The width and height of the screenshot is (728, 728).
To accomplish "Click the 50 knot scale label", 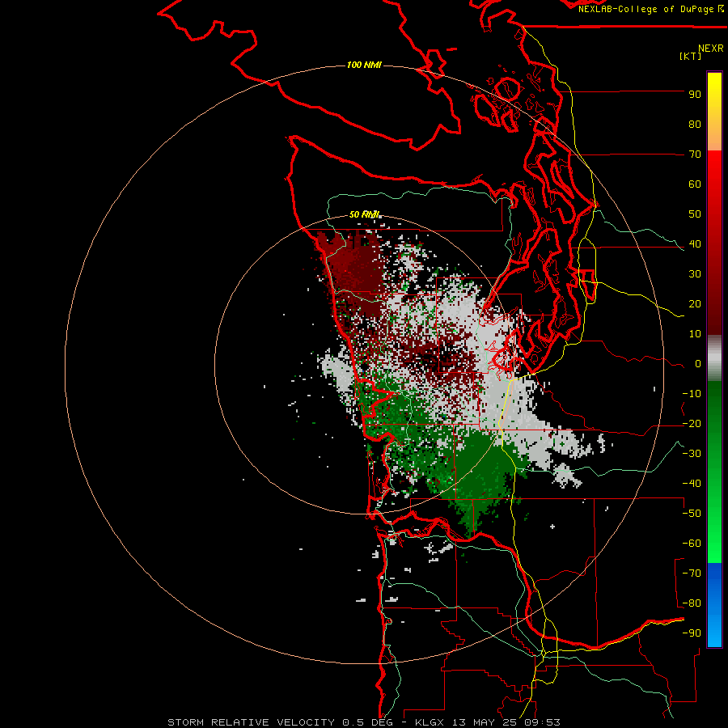I will pos(695,214).
